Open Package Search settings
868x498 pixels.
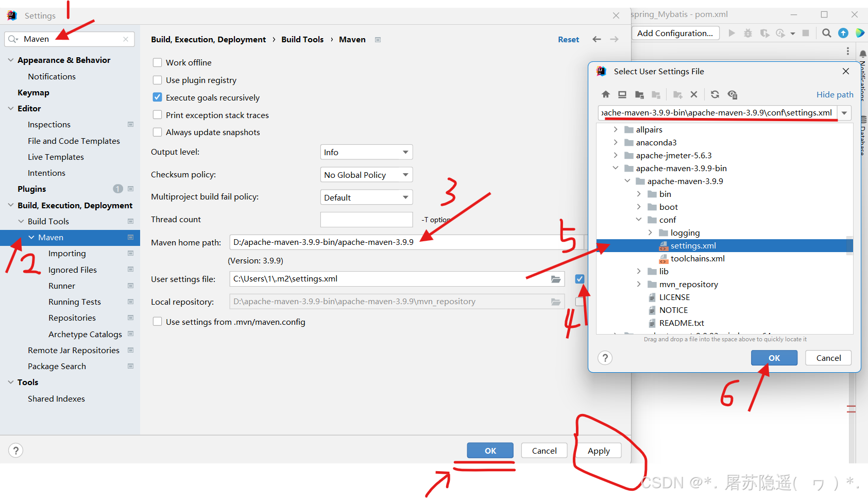pyautogui.click(x=57, y=367)
